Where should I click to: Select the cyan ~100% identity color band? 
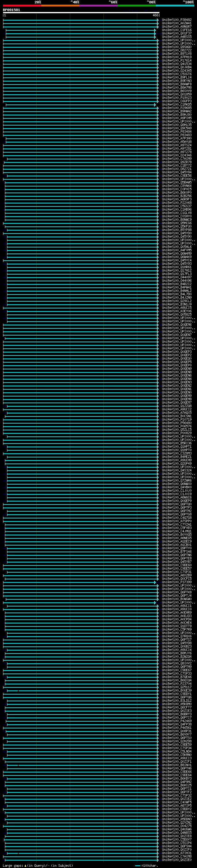(x=175, y=6)
